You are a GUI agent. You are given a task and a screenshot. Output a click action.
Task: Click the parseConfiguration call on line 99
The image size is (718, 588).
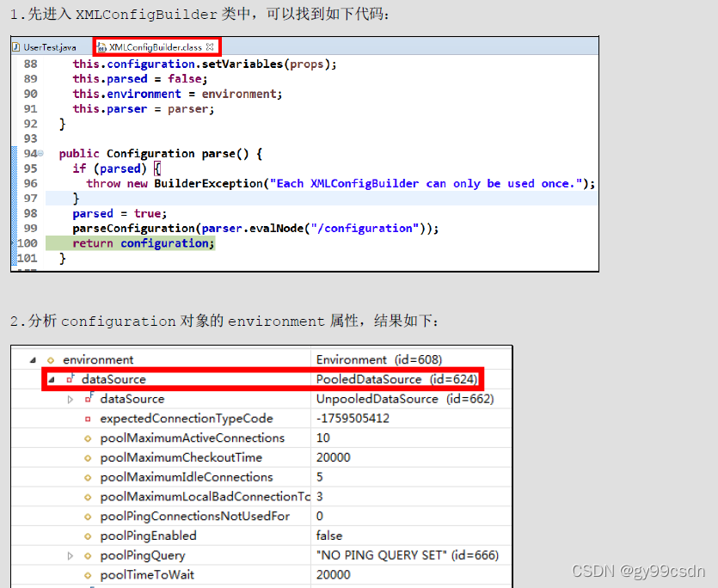[255, 229]
